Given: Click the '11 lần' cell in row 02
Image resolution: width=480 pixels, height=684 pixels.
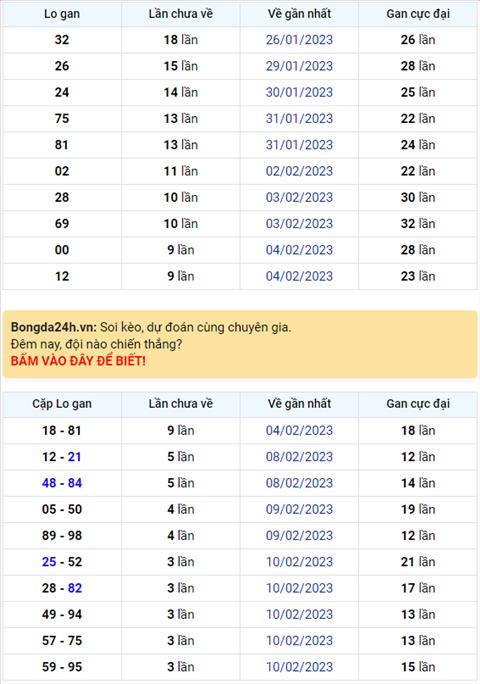Looking at the screenshot, I should pos(181,171).
